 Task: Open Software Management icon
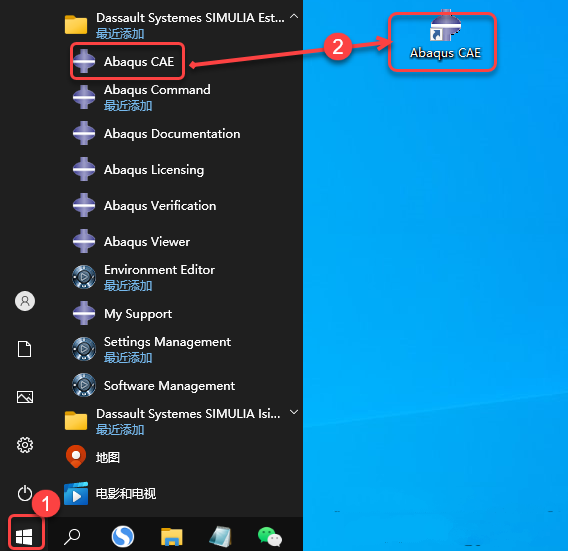click(84, 385)
